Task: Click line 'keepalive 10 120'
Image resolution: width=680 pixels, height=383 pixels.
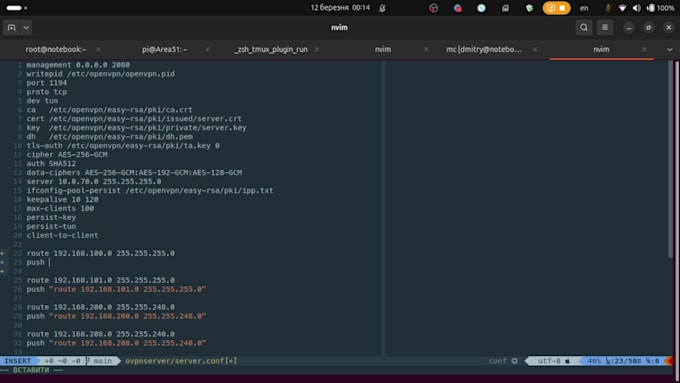Action: click(62, 200)
